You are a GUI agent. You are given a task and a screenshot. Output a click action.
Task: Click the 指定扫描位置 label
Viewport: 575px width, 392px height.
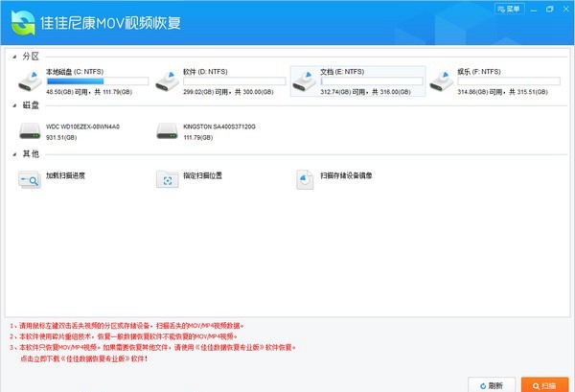(203, 175)
